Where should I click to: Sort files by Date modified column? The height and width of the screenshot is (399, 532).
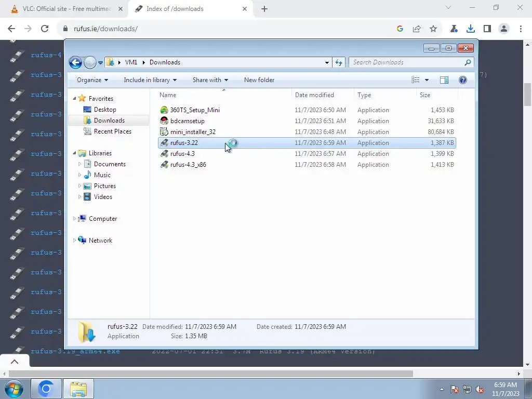[x=323, y=95]
